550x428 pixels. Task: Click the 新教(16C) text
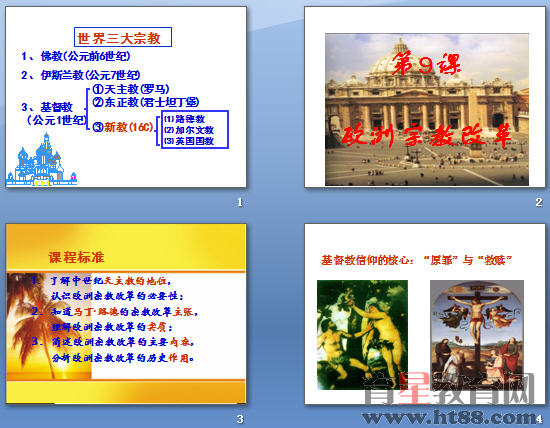tap(123, 127)
